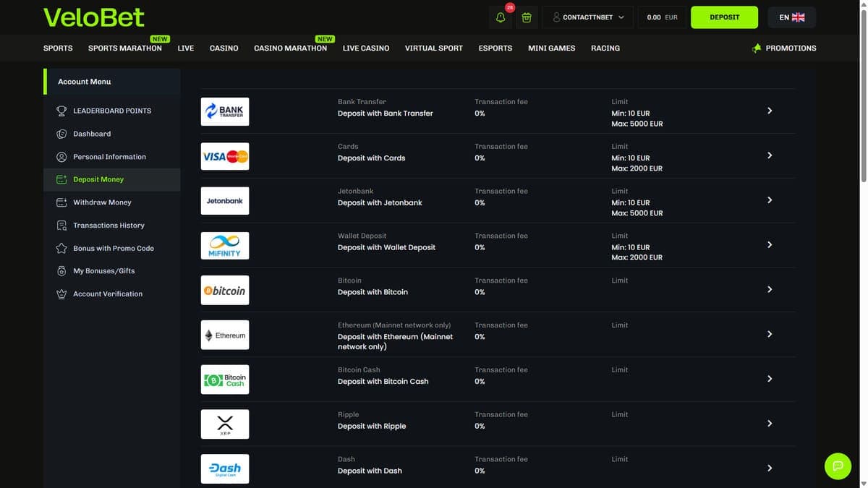Click the Dashboard sidebar icon

[x=61, y=134]
